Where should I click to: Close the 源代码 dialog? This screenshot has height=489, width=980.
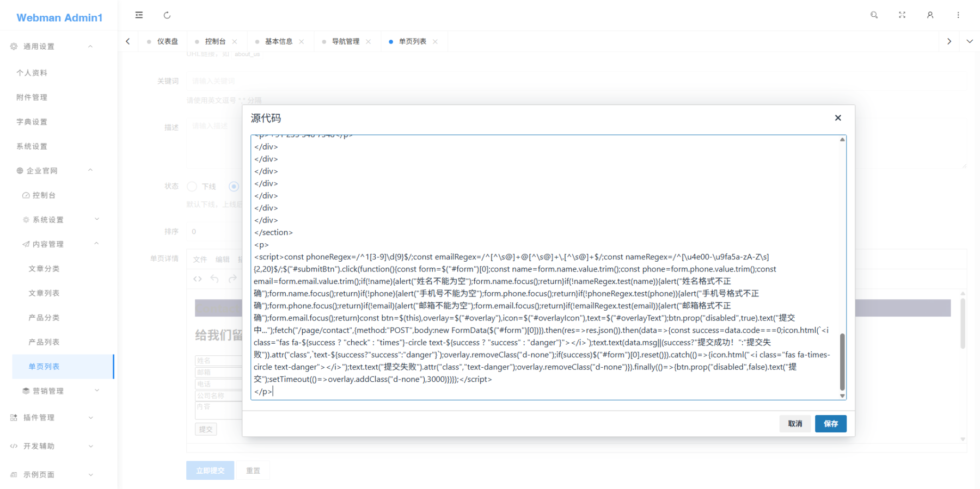coord(838,118)
